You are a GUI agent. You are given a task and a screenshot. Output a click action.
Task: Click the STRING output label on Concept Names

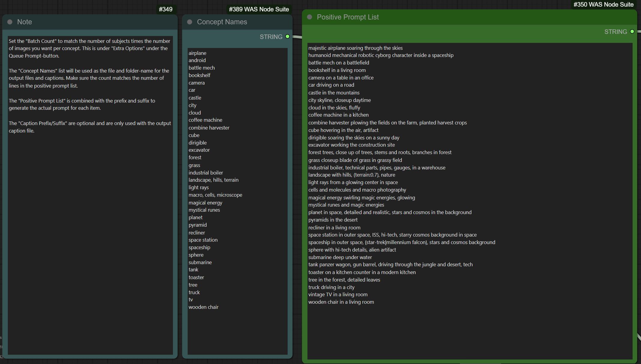(271, 37)
